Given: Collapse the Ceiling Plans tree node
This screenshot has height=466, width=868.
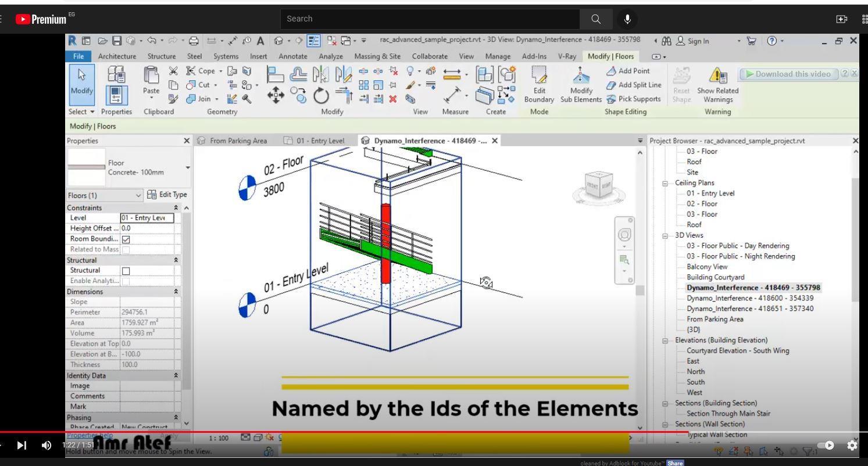Looking at the screenshot, I should point(666,183).
